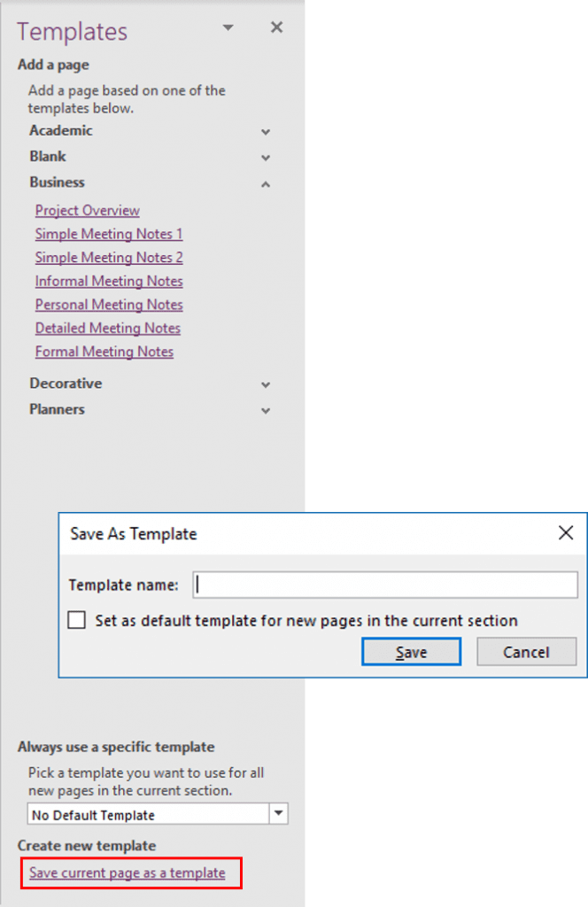
Task: Apply the Informal Meeting Notes template
Action: click(x=108, y=281)
